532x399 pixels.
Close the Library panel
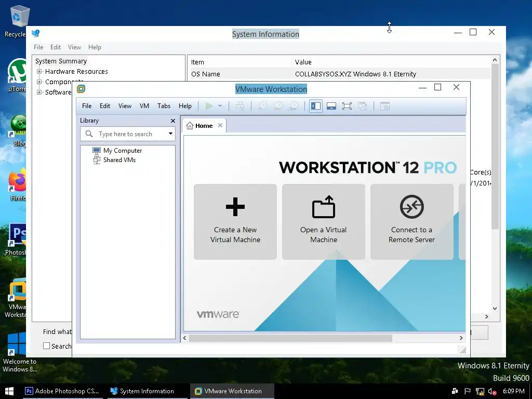pos(173,121)
